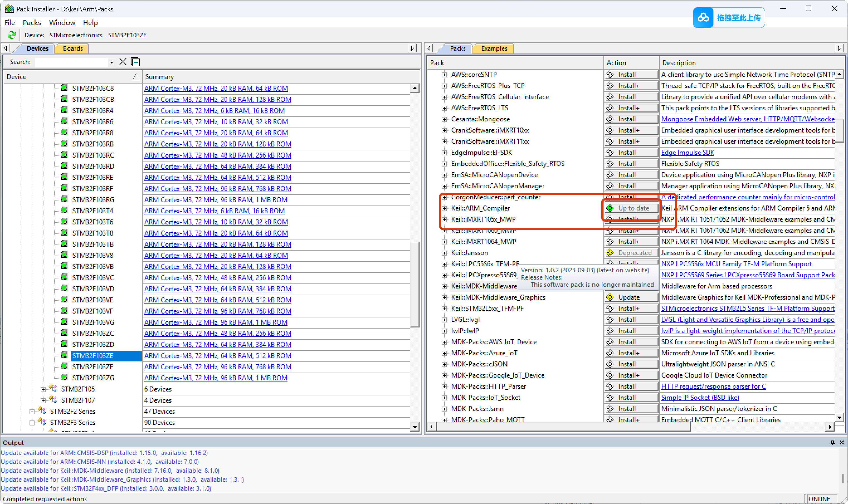This screenshot has height=504, width=848.
Task: Expand the STM32F105 tree node
Action: 43,389
